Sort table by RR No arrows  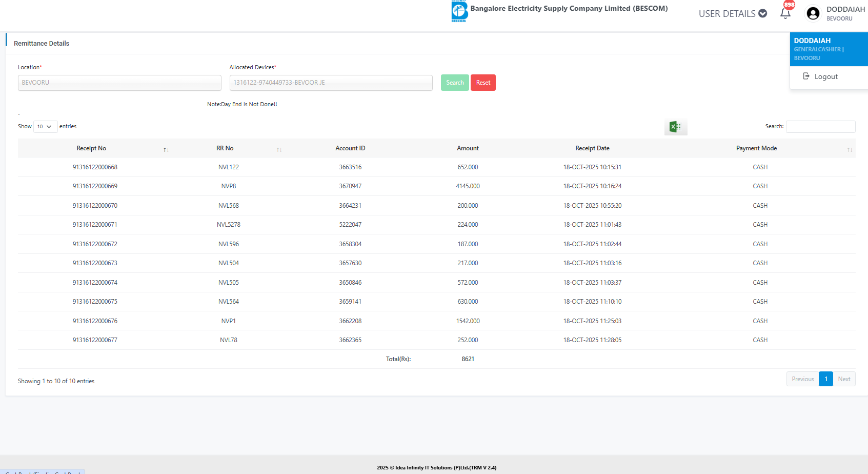[279, 149]
